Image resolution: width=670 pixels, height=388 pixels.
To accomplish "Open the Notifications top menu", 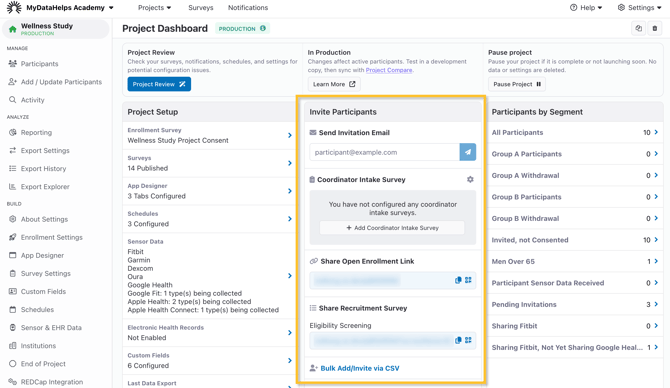I will 248,8.
